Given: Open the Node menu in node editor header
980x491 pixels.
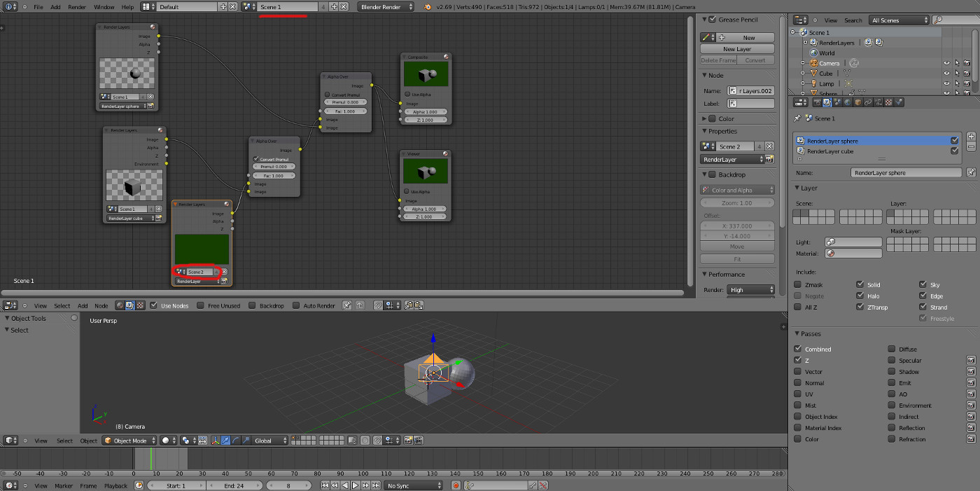Looking at the screenshot, I should click(101, 305).
